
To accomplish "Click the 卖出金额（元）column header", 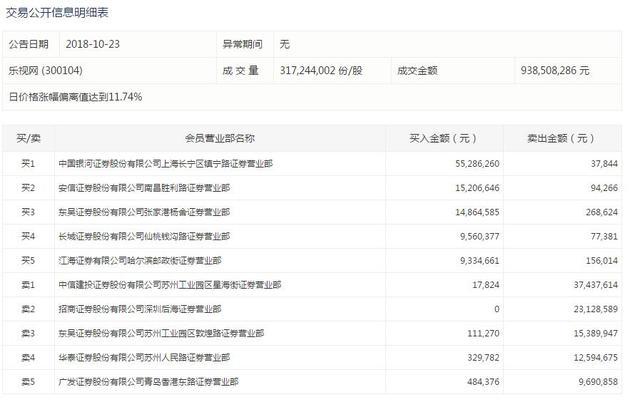I will [561, 139].
